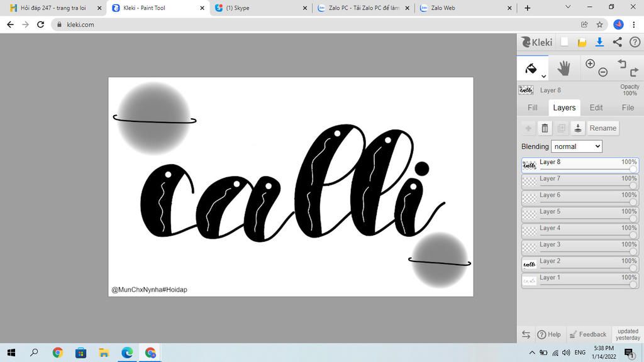Share this page from the address bar
Image resolution: width=644 pixels, height=362 pixels.
(x=584, y=25)
